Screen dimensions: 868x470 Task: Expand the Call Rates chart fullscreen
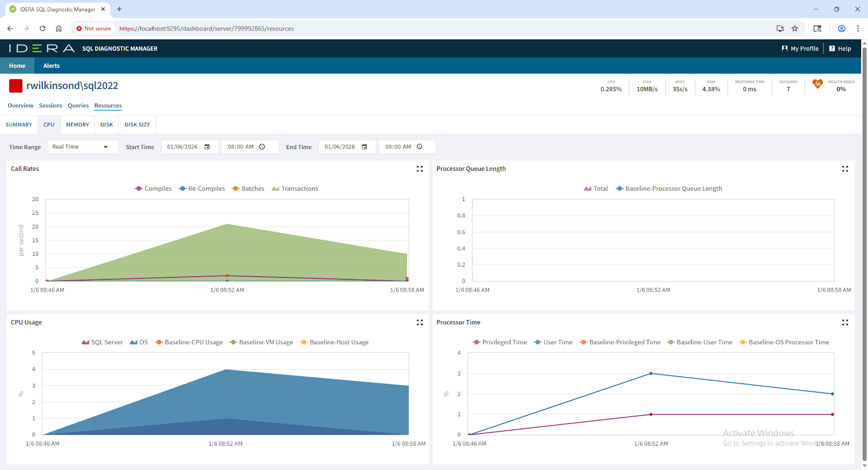419,169
